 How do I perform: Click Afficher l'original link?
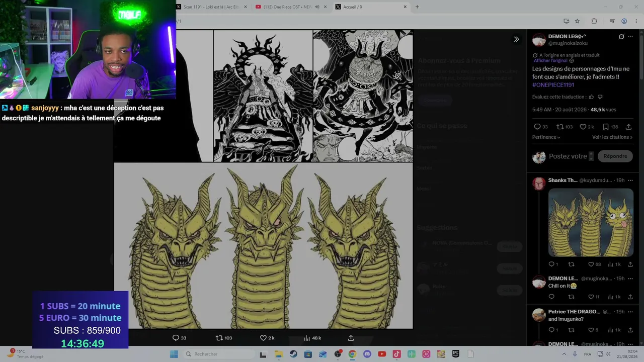550,61
